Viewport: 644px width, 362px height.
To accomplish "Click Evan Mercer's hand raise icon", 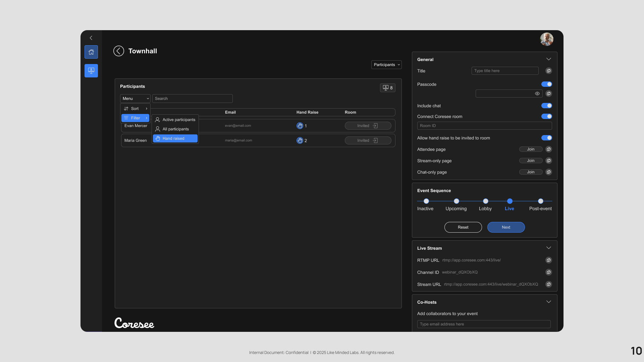I will pyautogui.click(x=300, y=126).
